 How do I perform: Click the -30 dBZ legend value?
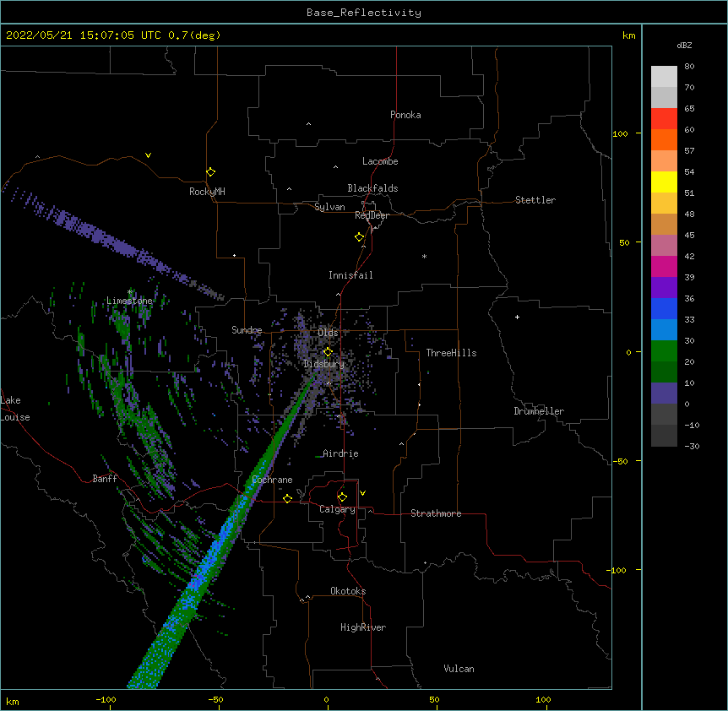click(692, 446)
